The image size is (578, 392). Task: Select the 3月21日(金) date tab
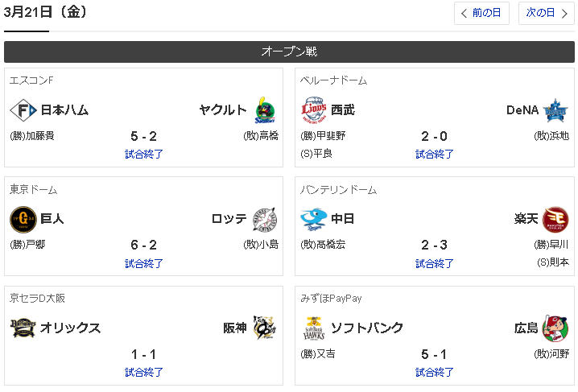[46, 13]
